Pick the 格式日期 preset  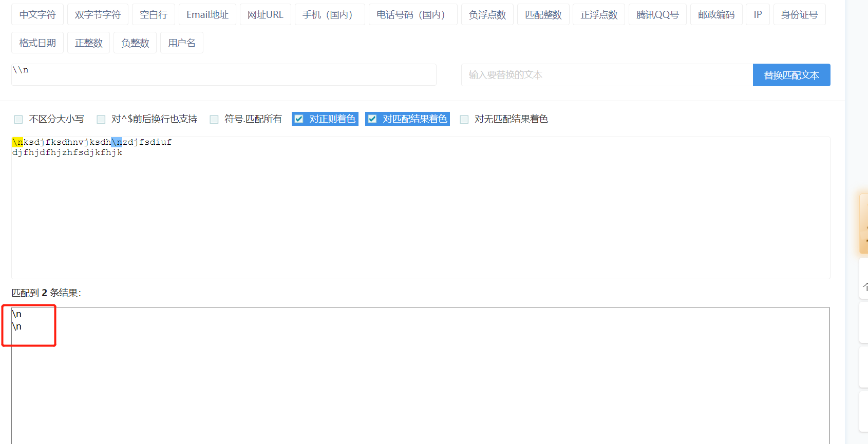(x=37, y=43)
